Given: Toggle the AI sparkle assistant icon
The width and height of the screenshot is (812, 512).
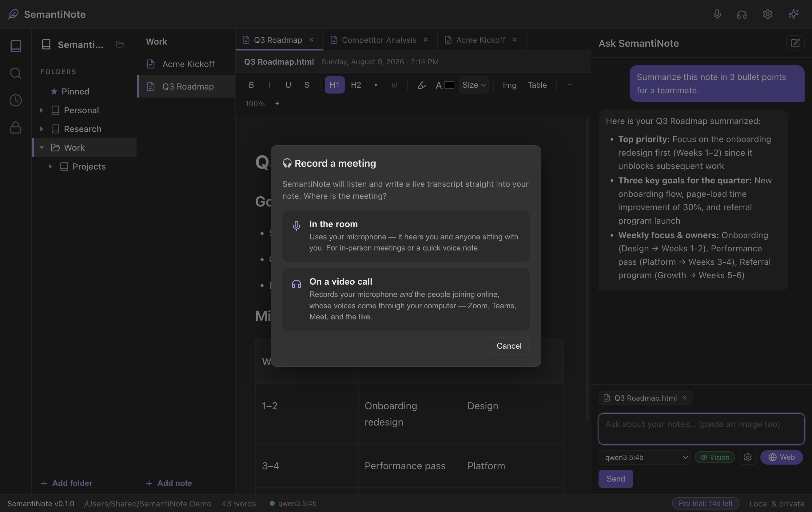Looking at the screenshot, I should pyautogui.click(x=794, y=14).
